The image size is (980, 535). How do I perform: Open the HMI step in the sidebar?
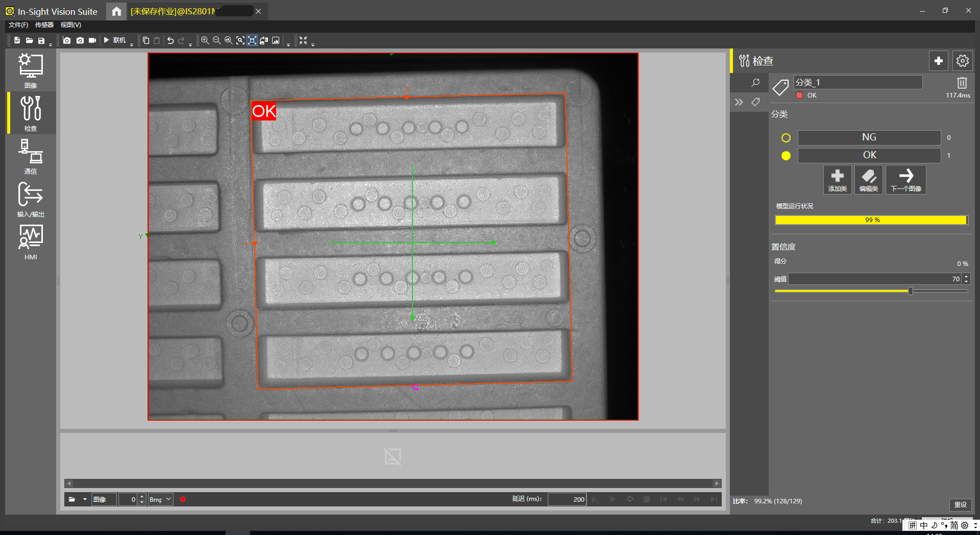(x=31, y=242)
